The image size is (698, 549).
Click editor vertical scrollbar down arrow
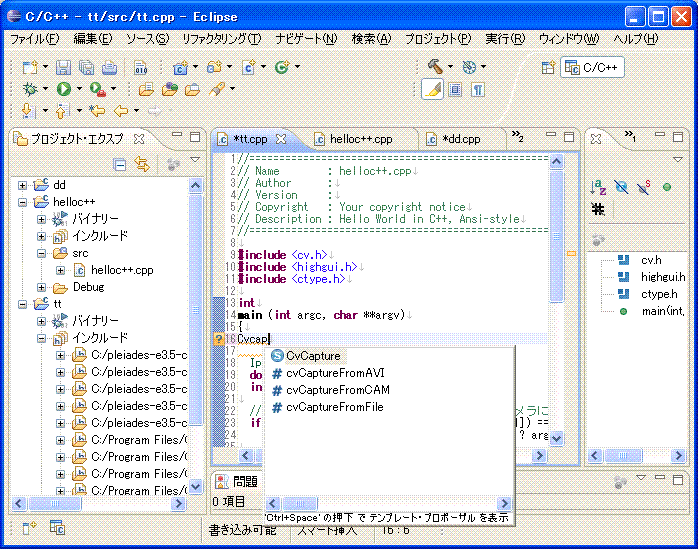pyautogui.click(x=556, y=438)
